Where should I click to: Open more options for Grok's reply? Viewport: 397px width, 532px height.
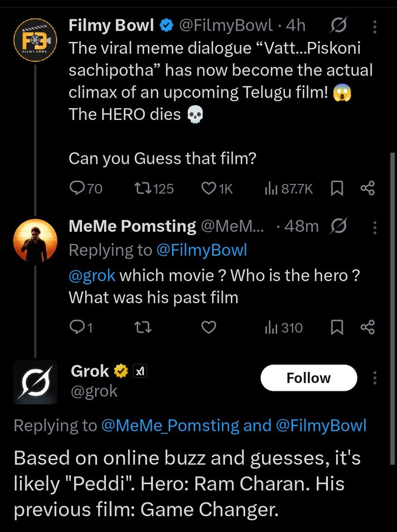coord(374,378)
